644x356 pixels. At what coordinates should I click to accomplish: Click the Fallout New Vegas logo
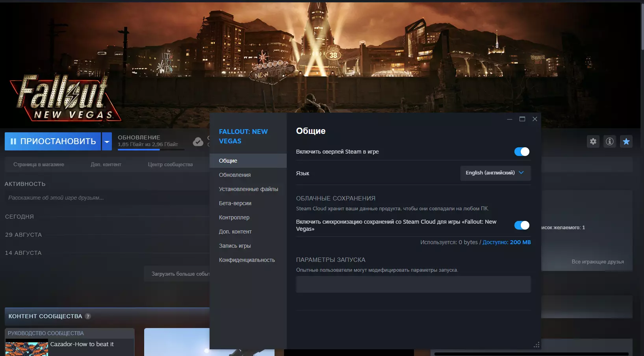click(65, 97)
